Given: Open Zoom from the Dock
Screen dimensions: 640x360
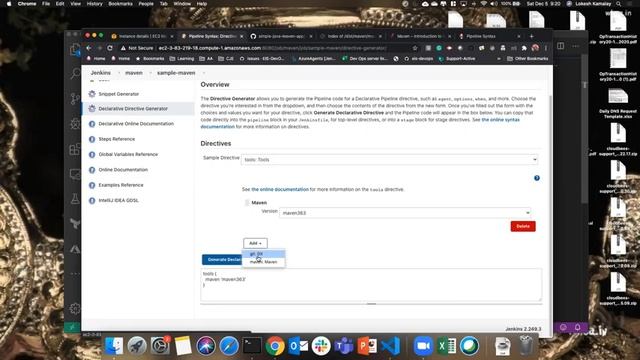Looking at the screenshot, I should click(x=423, y=346).
